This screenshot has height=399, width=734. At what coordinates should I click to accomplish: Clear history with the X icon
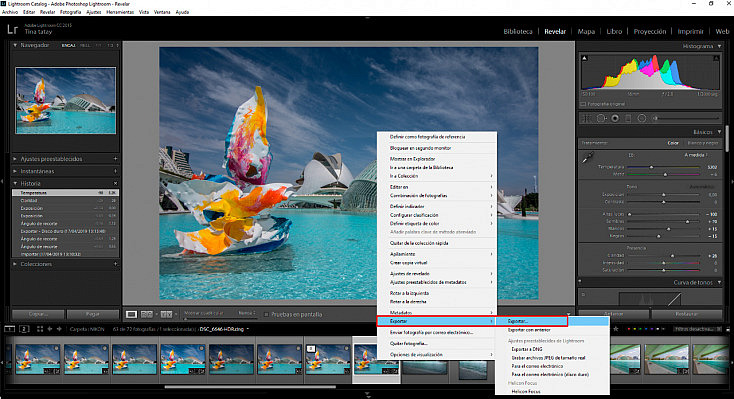115,183
